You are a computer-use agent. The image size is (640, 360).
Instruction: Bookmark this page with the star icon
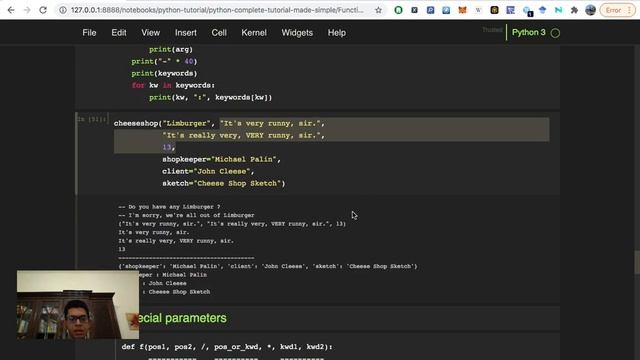pos(378,10)
